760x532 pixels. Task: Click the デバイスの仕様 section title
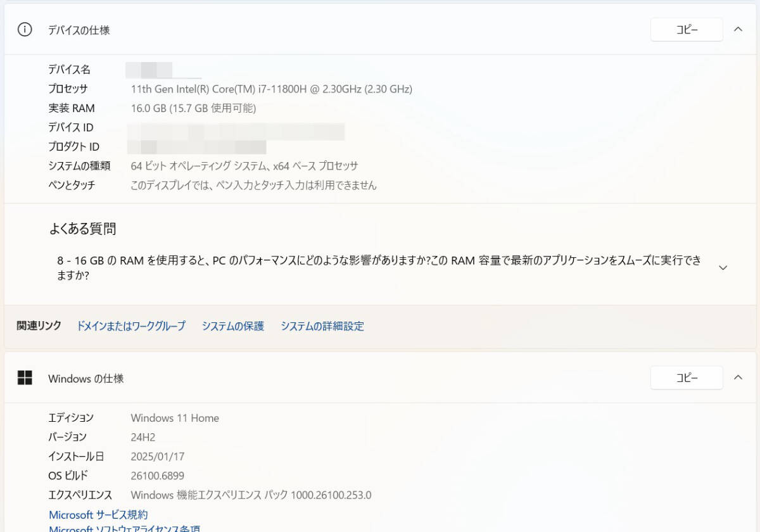[x=79, y=30]
